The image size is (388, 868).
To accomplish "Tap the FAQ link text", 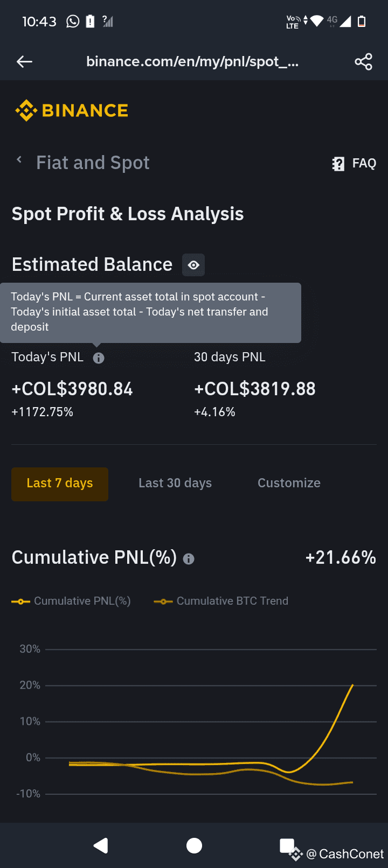I will (x=364, y=163).
